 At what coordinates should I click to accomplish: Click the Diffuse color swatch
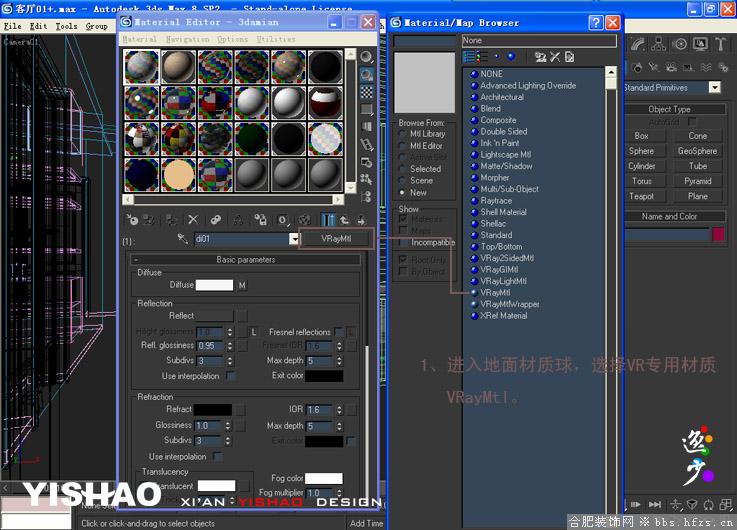pos(214,285)
